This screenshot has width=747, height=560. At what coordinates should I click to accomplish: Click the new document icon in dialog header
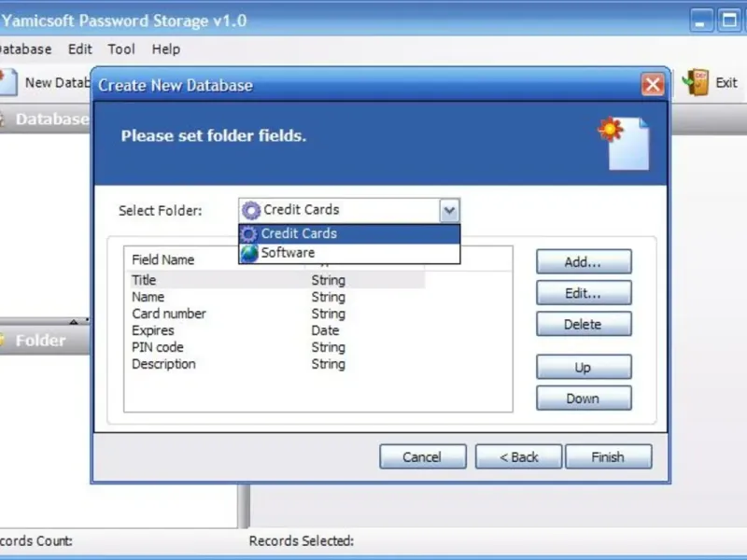tap(625, 144)
